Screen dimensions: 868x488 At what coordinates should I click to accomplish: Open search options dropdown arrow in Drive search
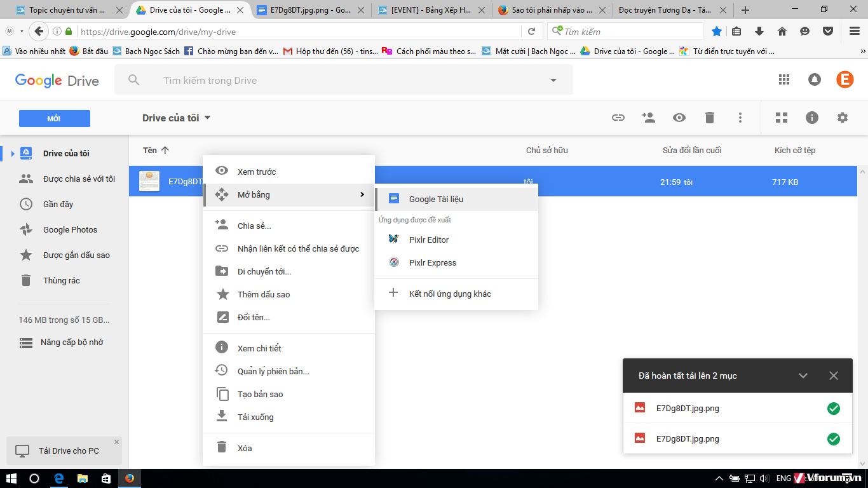click(x=553, y=80)
